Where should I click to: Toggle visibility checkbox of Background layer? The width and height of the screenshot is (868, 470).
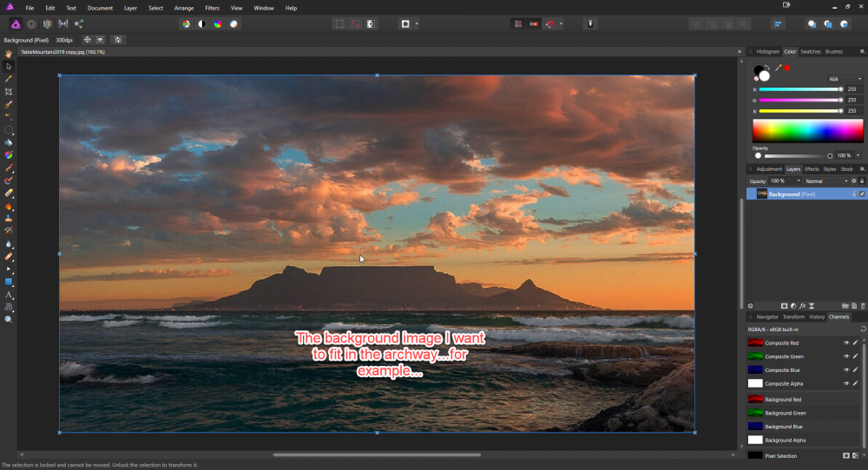click(x=862, y=194)
